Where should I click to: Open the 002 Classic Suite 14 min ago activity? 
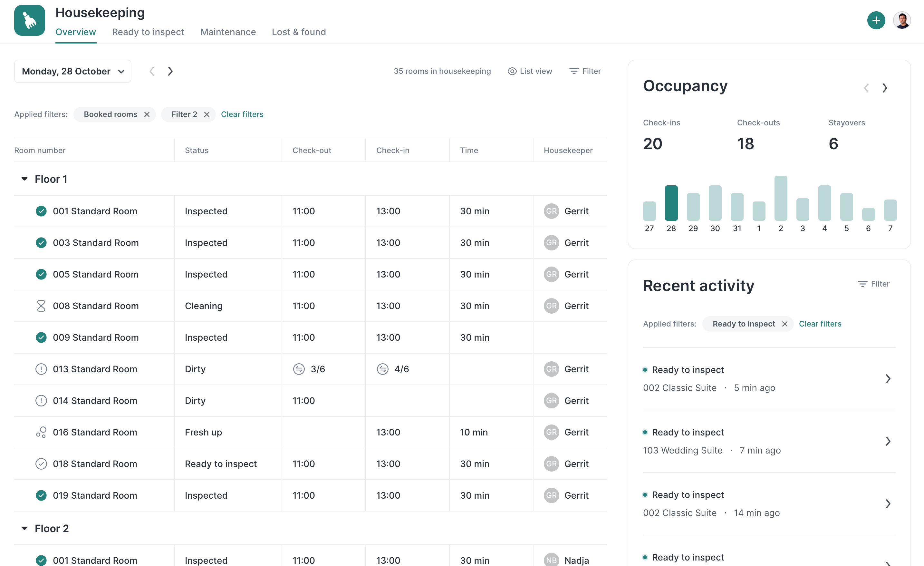769,504
